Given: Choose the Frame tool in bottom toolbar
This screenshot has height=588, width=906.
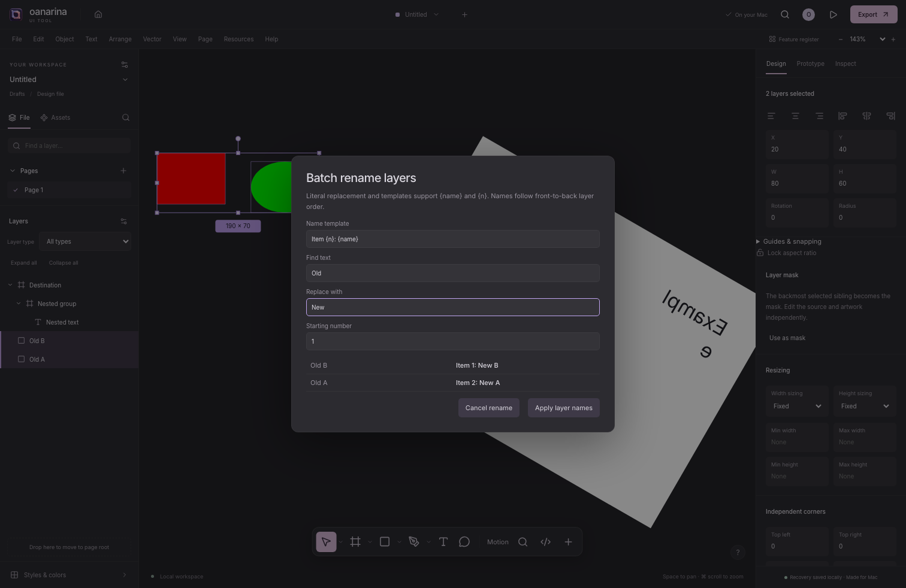Looking at the screenshot, I should [x=355, y=542].
